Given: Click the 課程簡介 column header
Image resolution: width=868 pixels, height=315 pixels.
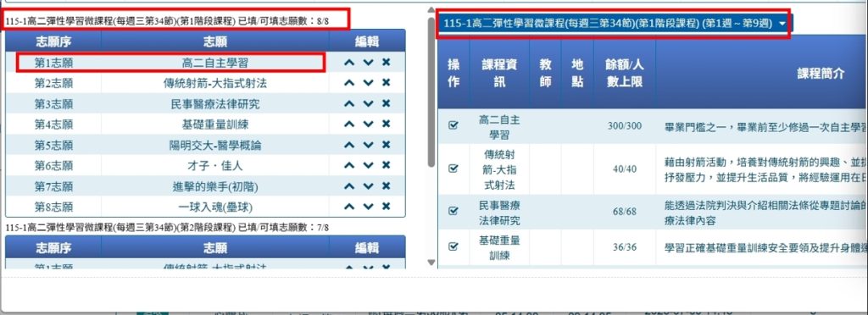Looking at the screenshot, I should 821,74.
